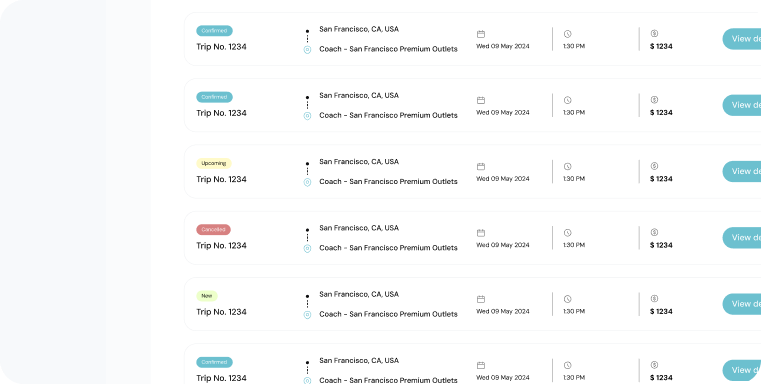Screen dimensions: 761x384
Task: Click the calendar icon in the Upcoming trip row
Action: (x=480, y=167)
